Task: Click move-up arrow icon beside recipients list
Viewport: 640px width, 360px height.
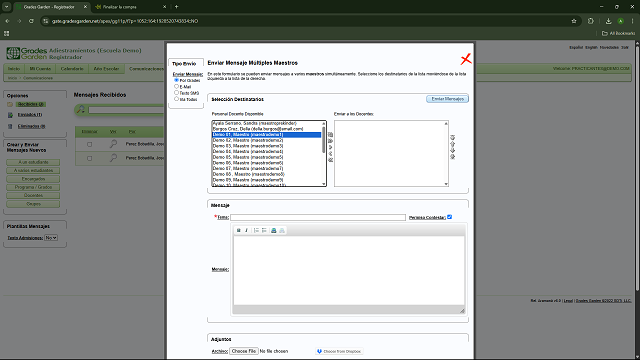Action: click(x=452, y=144)
